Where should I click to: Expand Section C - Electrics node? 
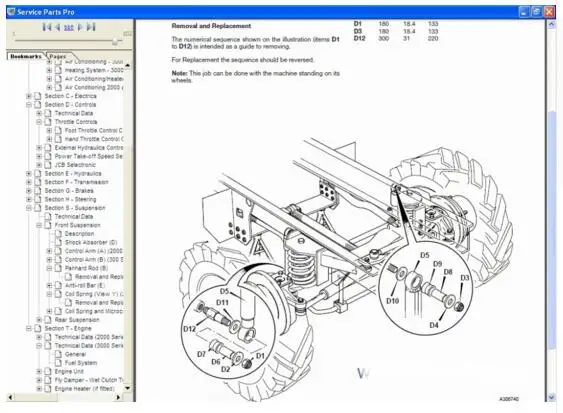[29, 96]
